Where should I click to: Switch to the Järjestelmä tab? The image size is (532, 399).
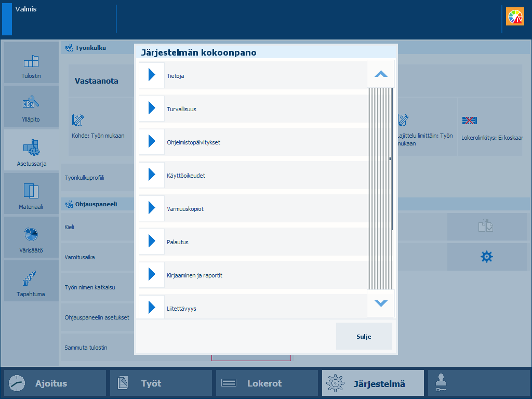373,383
